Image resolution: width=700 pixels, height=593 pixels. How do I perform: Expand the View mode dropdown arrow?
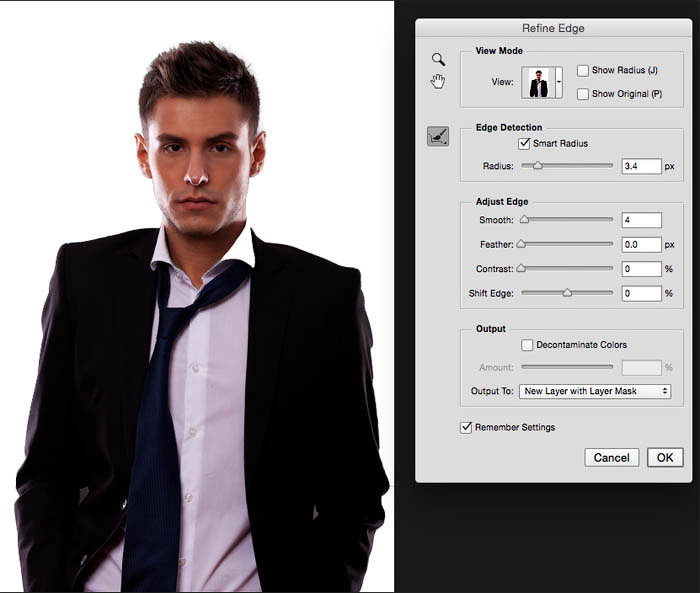click(558, 83)
